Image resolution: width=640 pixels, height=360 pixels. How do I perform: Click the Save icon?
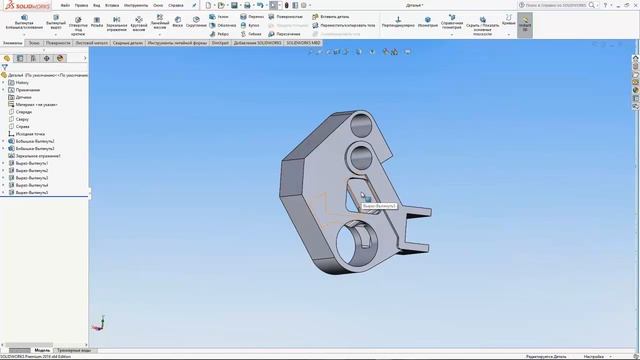234,5
